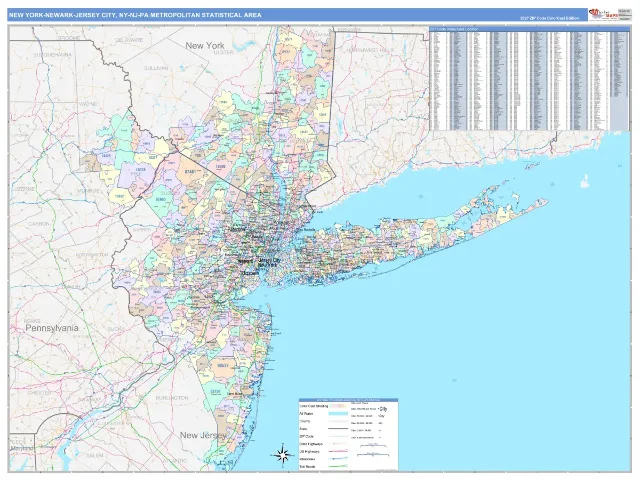The width and height of the screenshot is (640, 480).
Task: Click the 'ULSTER' county label
Action: click(x=223, y=52)
